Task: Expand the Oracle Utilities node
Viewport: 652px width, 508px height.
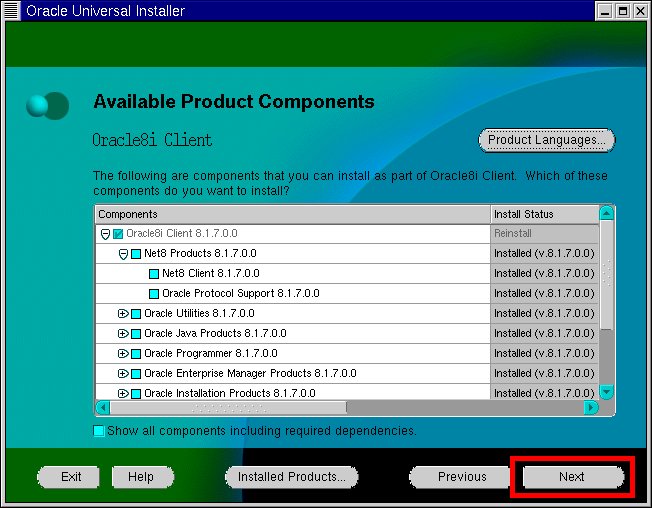Action: point(123,314)
